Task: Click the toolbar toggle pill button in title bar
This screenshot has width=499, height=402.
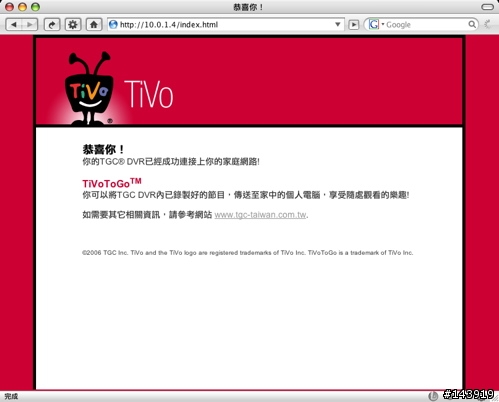Action: [487, 7]
